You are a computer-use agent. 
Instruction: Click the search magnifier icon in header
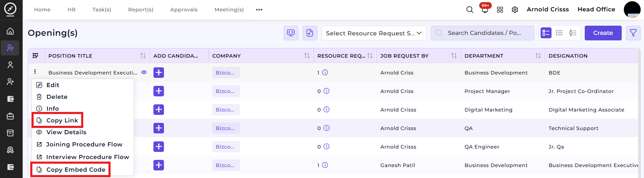[x=470, y=10]
